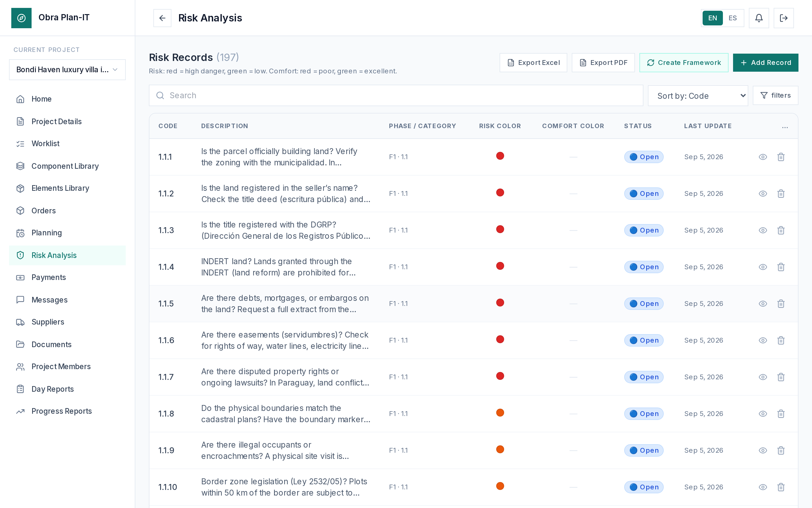Delete risk record 1.1.10
Viewport: 812px width, 508px height.
[781, 487]
